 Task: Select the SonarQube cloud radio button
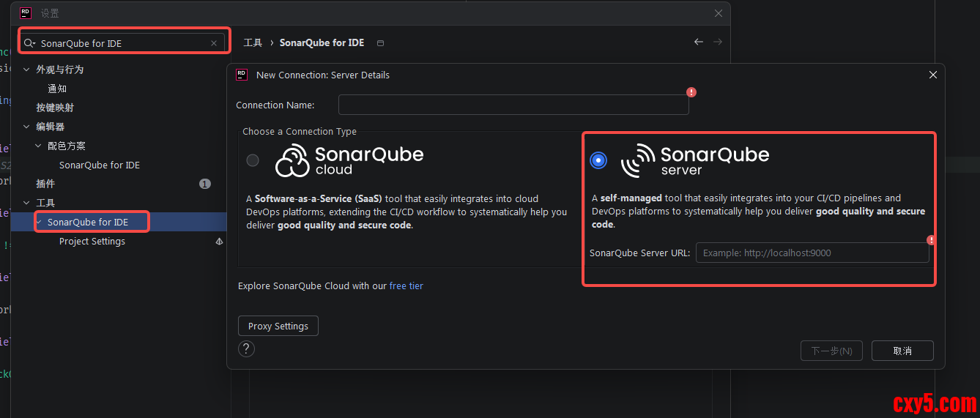tap(253, 160)
